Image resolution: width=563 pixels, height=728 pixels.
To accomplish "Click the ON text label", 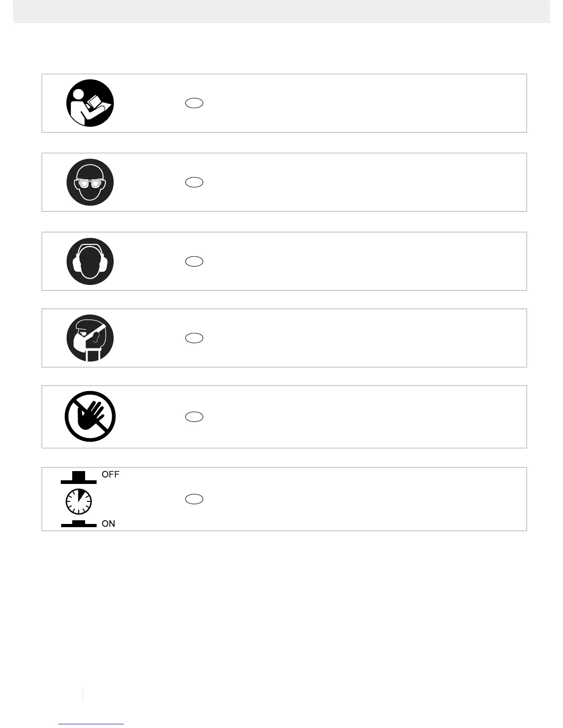I will (109, 523).
